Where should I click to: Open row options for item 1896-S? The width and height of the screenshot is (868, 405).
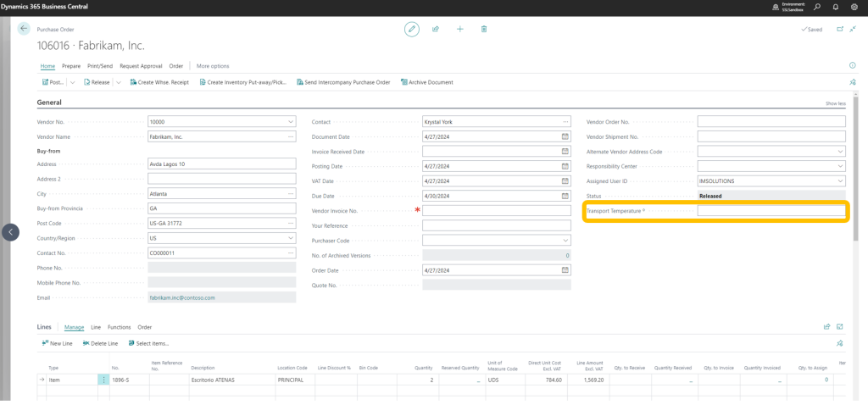click(103, 380)
